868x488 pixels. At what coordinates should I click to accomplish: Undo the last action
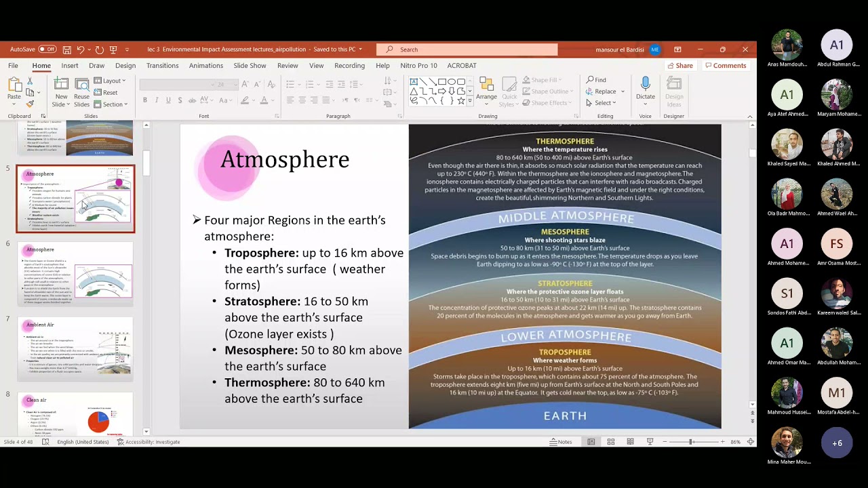click(80, 49)
